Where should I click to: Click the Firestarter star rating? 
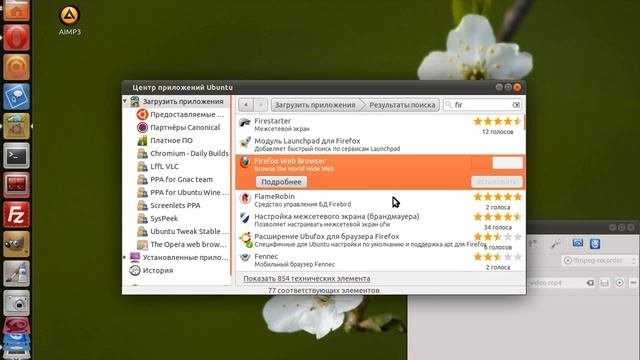point(498,121)
